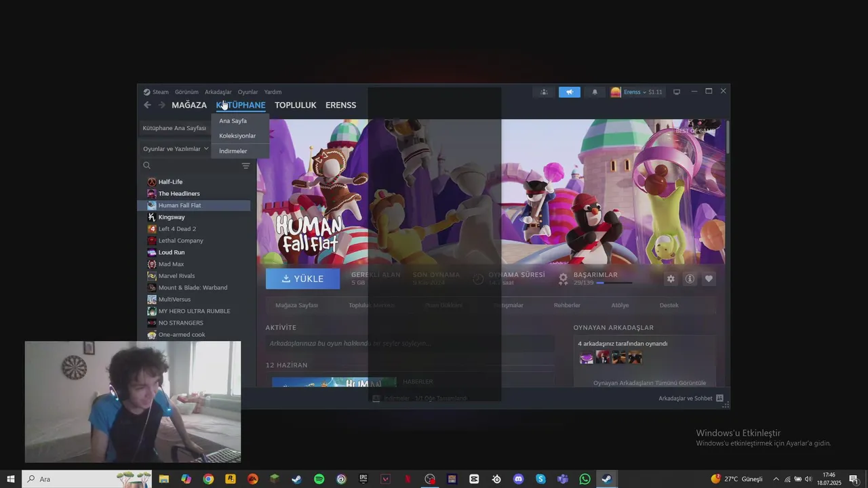Open Rockstar Games Launcher from taskbar
The image size is (868, 488).
click(231, 479)
